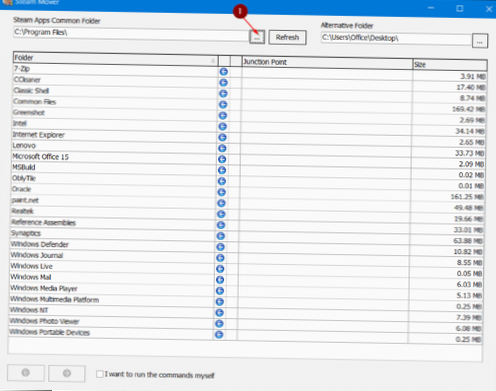Click the disabled move-left arrow button at bottom
Viewport: 496px width, 391px height.
coord(26,373)
